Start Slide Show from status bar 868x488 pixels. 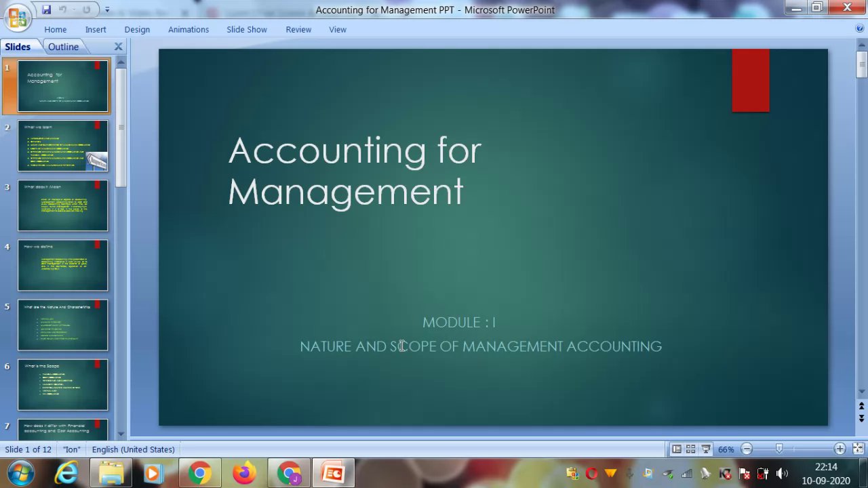pos(705,449)
